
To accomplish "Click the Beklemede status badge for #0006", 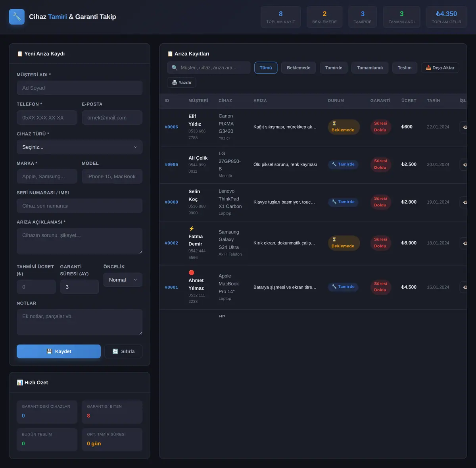I will pos(344,127).
